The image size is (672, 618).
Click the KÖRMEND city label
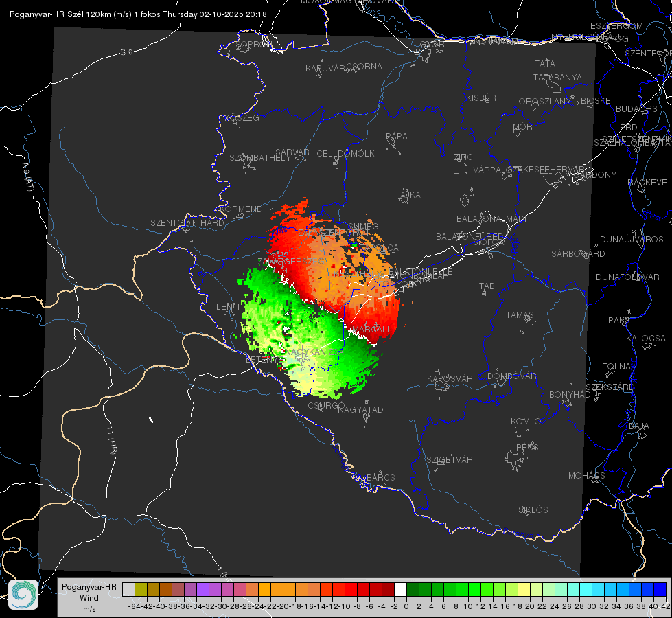[x=242, y=209]
